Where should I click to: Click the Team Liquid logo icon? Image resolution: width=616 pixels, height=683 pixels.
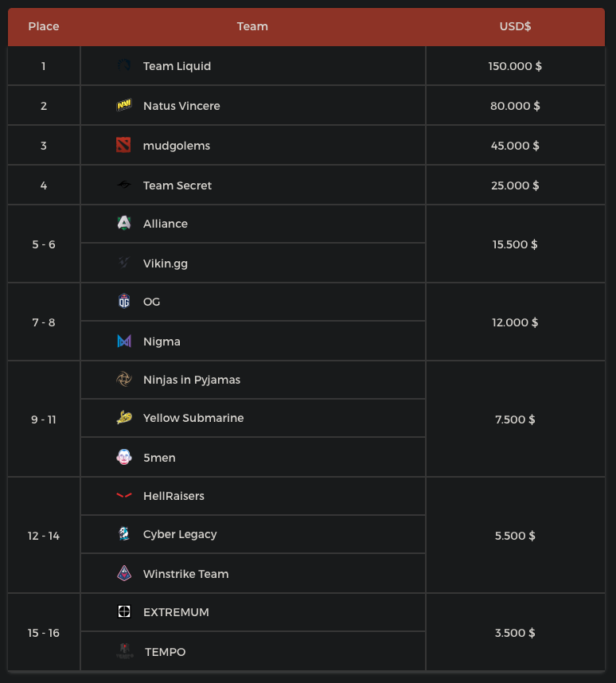(123, 66)
